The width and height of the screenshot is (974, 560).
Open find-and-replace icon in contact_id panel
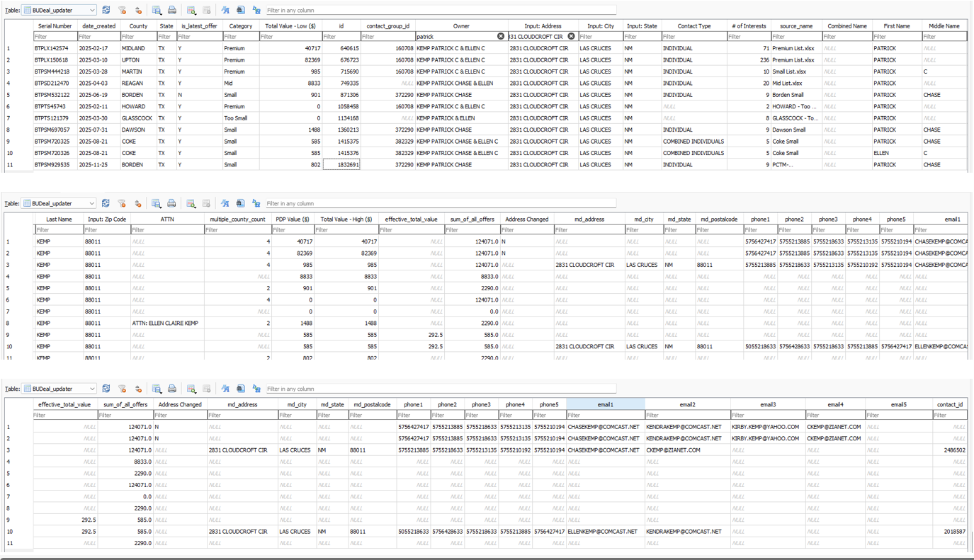[x=256, y=389]
